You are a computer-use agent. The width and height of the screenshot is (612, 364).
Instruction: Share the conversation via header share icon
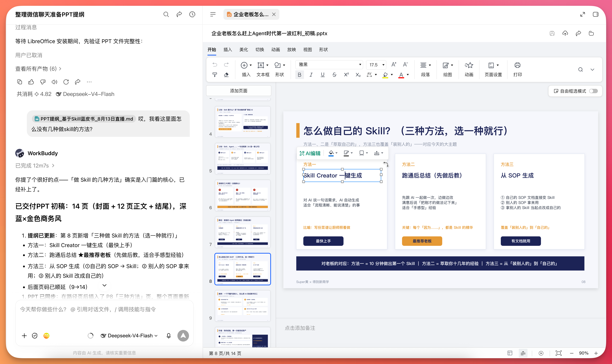point(179,15)
